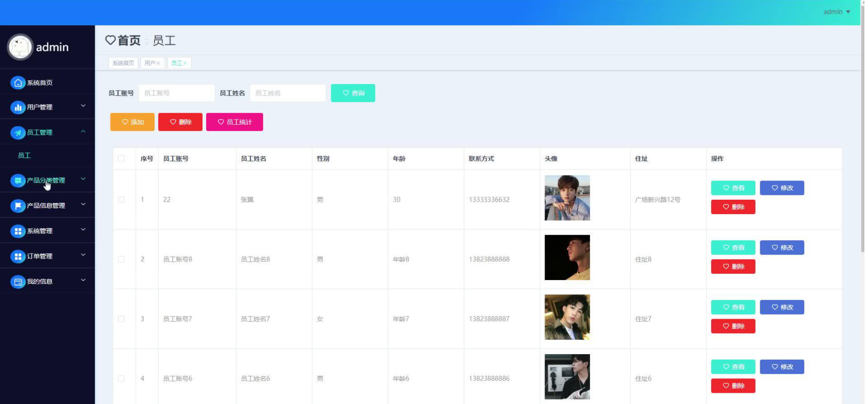868x404 pixels.
Task: Click the red 删除 bulk button
Action: pos(180,122)
